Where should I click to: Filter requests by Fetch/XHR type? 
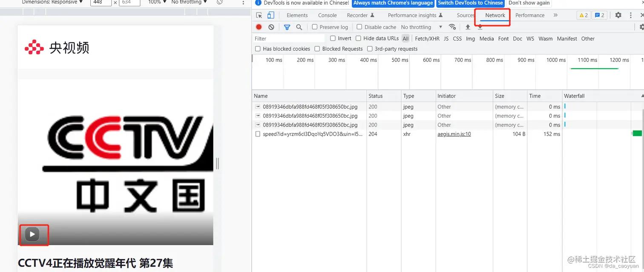[x=427, y=38]
